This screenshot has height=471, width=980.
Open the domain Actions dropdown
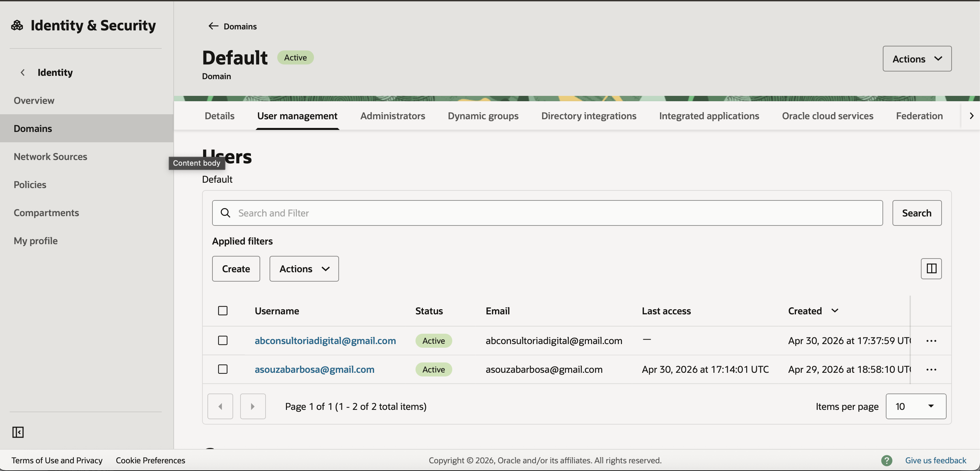[917, 58]
